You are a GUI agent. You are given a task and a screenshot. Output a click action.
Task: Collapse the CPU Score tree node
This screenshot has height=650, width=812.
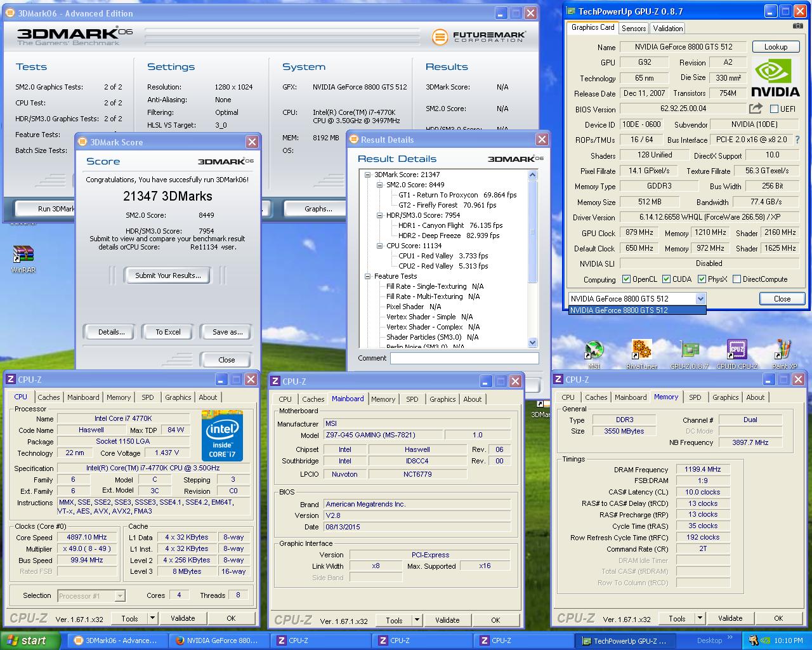tap(380, 246)
